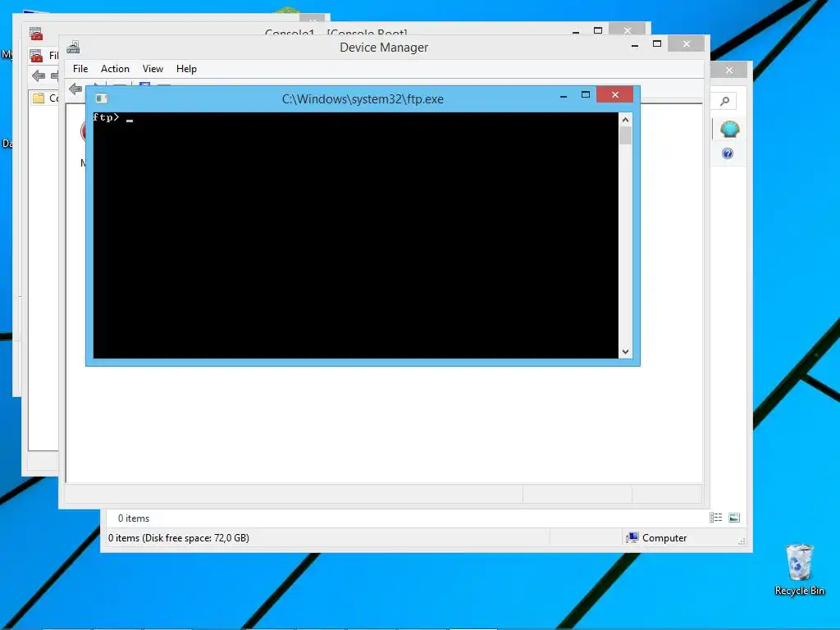Close the ftp.exe console window
840x630 pixels.
[x=615, y=95]
